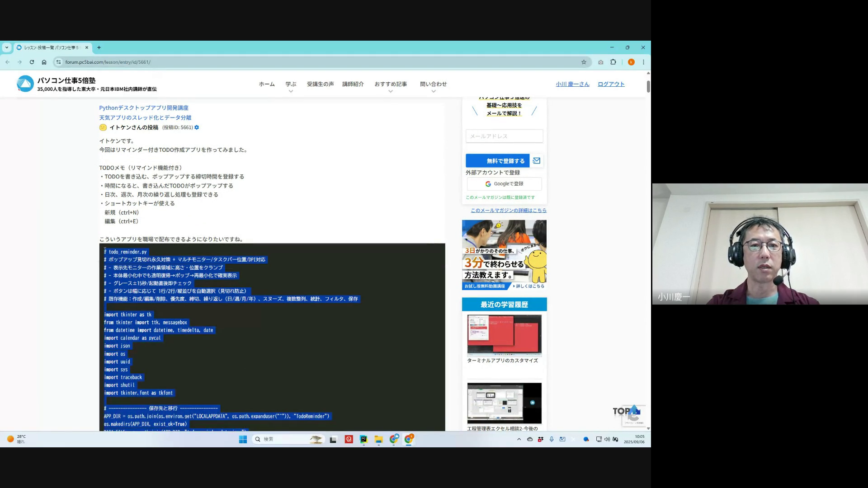Open the 受講生の声 menu item

pyautogui.click(x=320, y=84)
